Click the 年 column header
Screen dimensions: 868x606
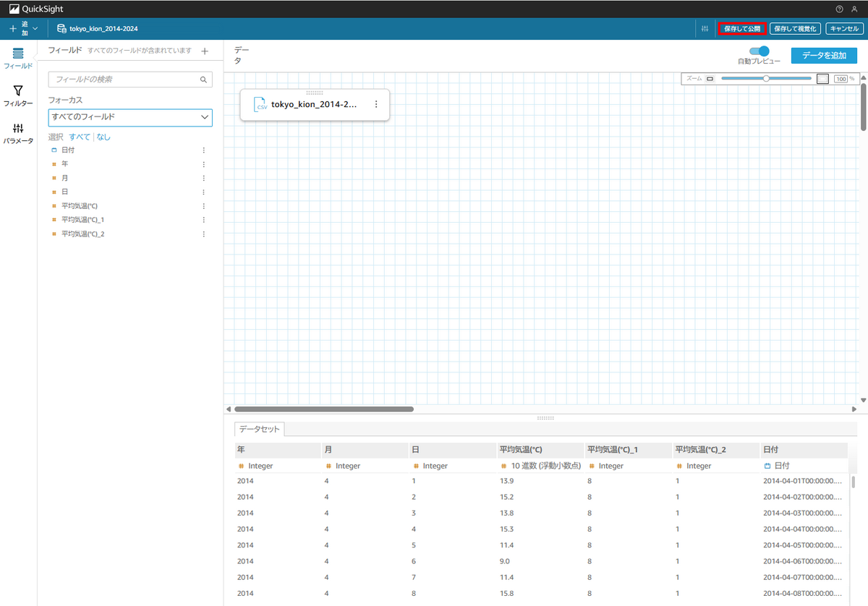tap(278, 450)
